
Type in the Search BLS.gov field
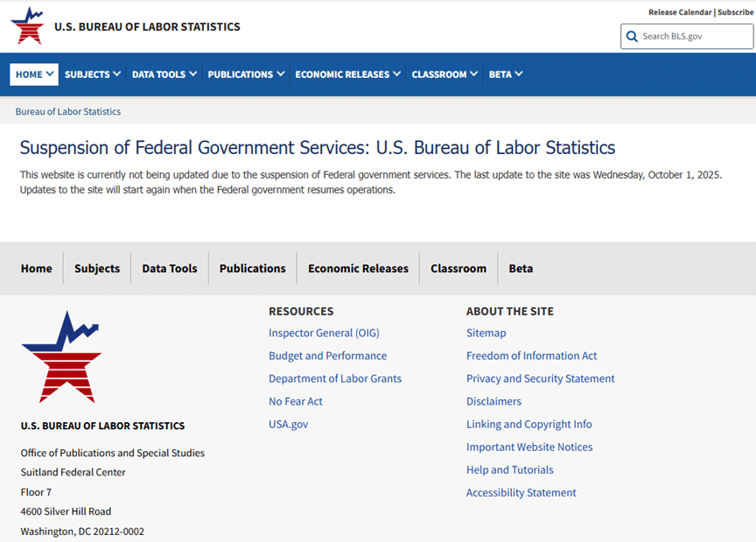click(x=691, y=37)
